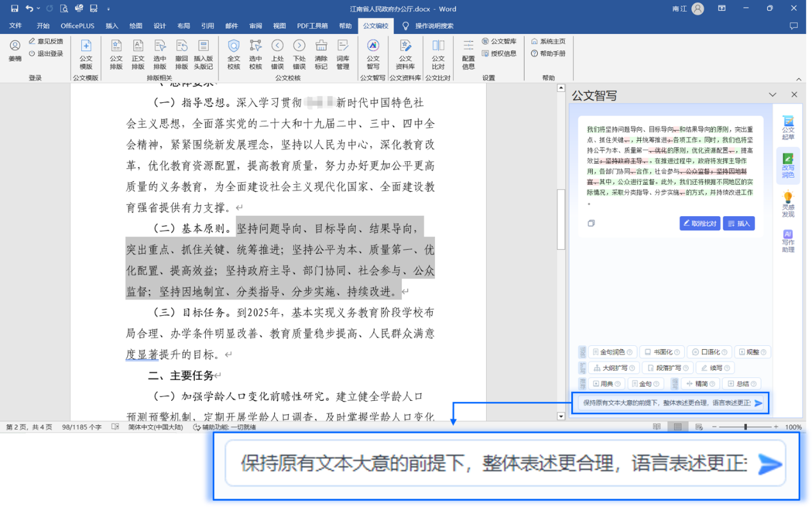
Task: Expand the Undo history dropdown arrow
Action: [38, 8]
